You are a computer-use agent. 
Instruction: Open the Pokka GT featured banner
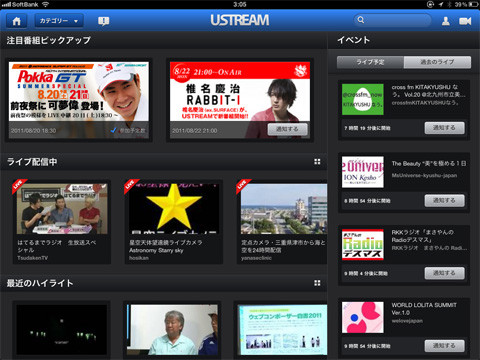coord(79,100)
